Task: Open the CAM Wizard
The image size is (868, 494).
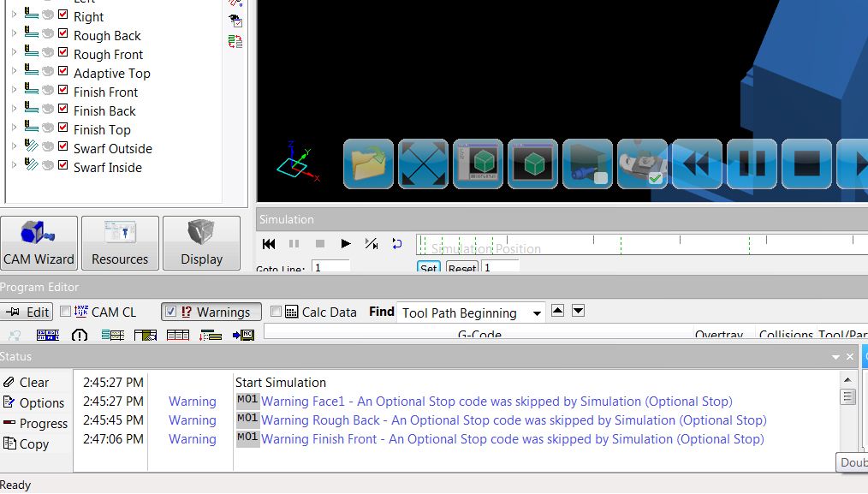Action: [x=39, y=243]
